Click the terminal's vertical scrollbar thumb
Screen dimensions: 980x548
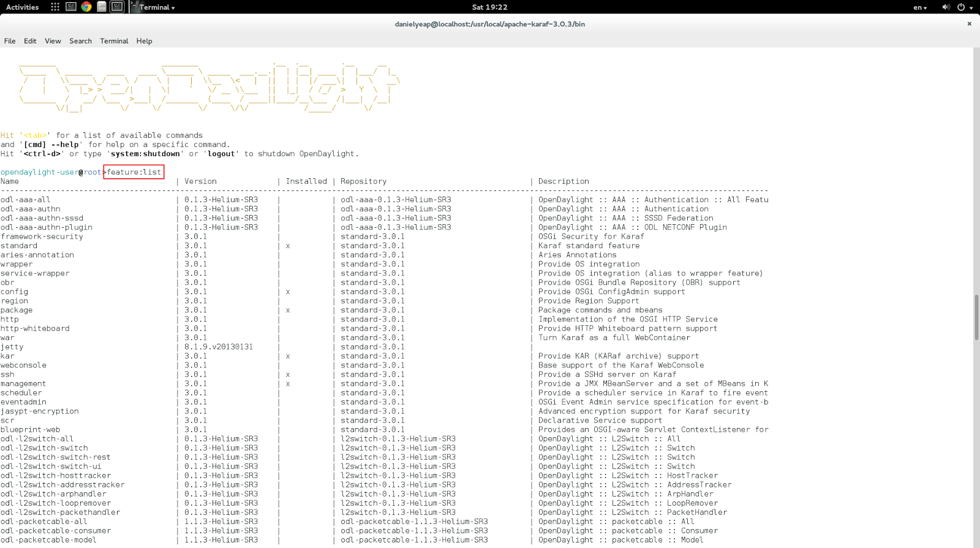click(x=976, y=317)
